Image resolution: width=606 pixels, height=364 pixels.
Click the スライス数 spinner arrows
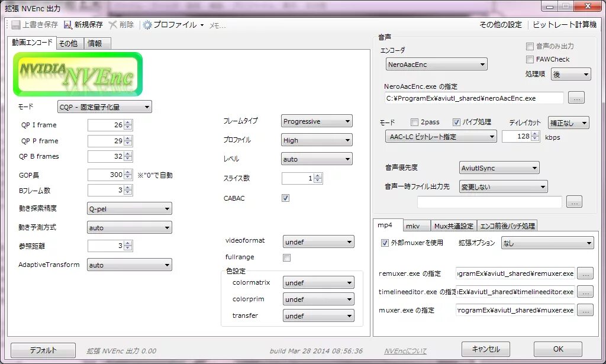point(318,178)
